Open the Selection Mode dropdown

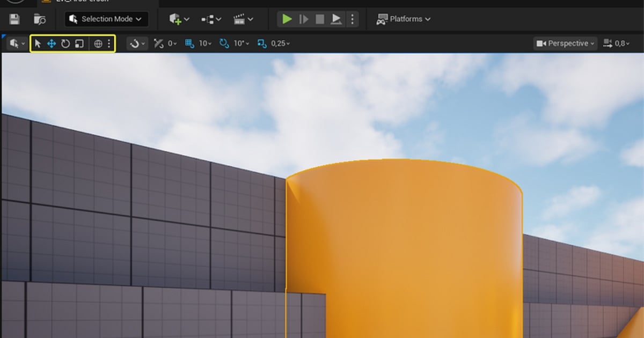(107, 19)
